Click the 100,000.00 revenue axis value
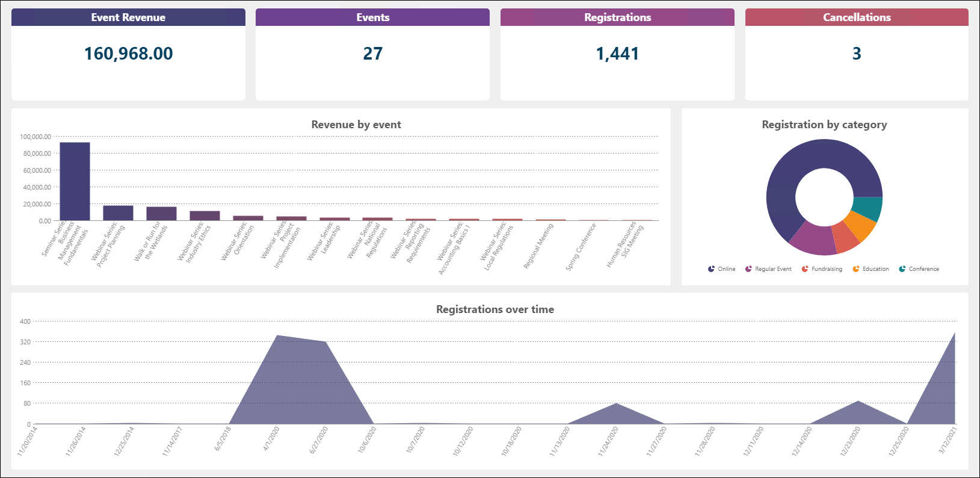The image size is (980, 478). (x=35, y=137)
